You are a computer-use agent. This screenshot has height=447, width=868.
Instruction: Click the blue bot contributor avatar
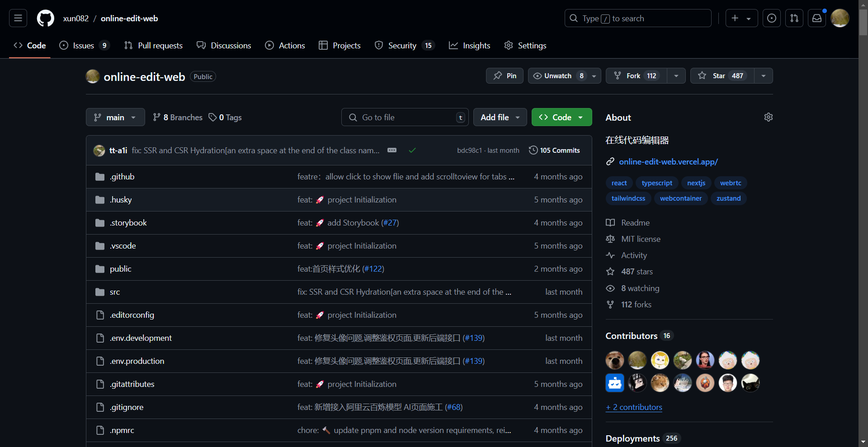click(x=615, y=383)
